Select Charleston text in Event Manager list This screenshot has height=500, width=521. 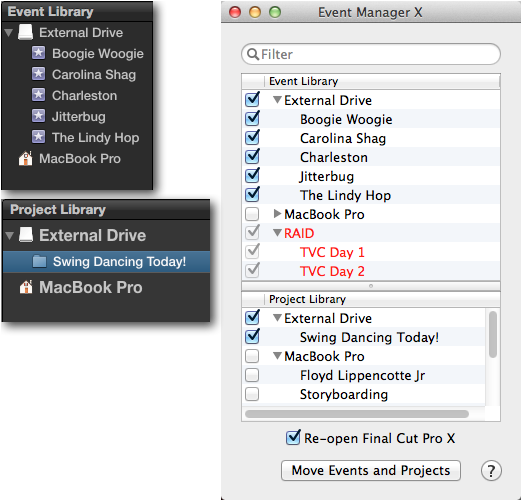pyautogui.click(x=334, y=157)
